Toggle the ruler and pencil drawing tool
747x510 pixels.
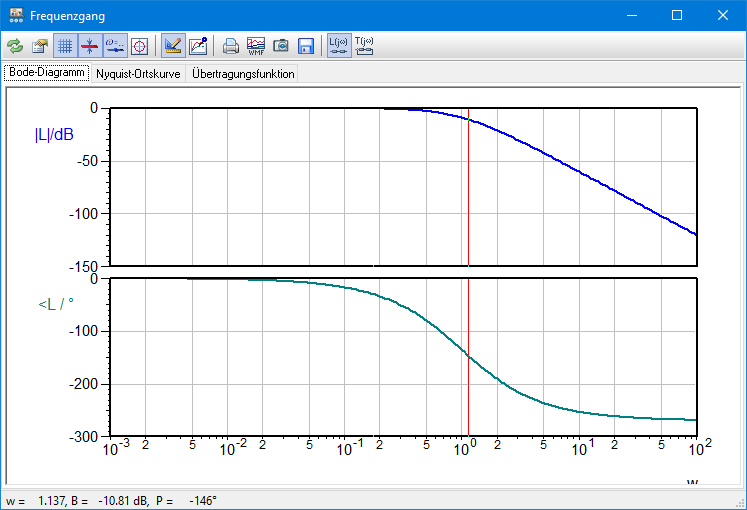point(173,46)
